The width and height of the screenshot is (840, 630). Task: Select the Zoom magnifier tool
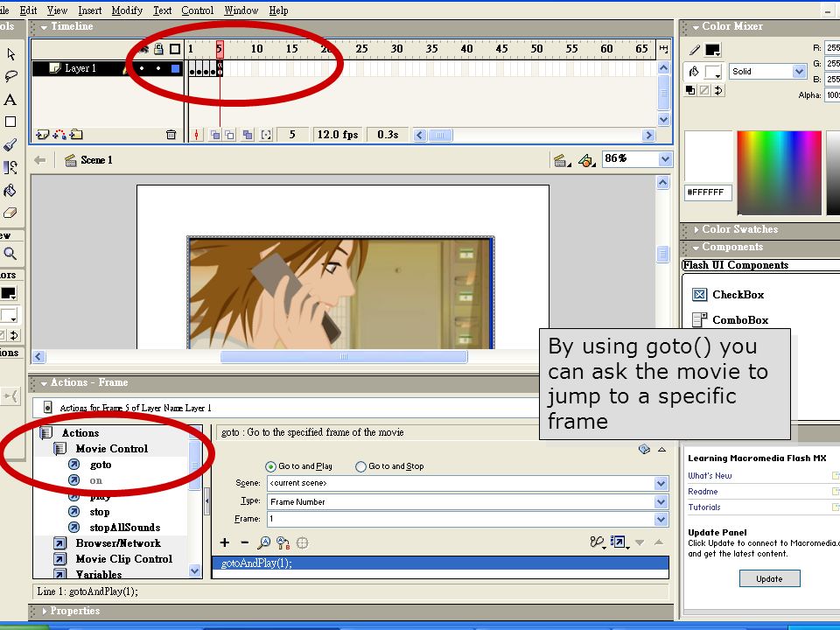pos(10,254)
